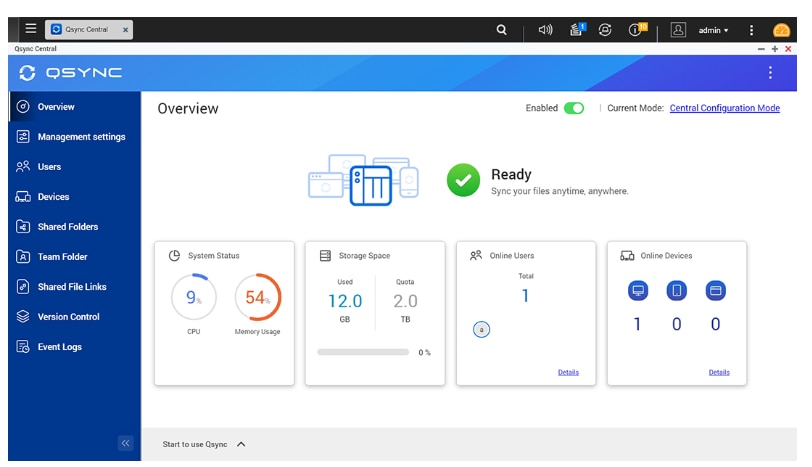The height and width of the screenshot is (467, 812).
Task: Click the mobile device icon
Action: click(676, 291)
